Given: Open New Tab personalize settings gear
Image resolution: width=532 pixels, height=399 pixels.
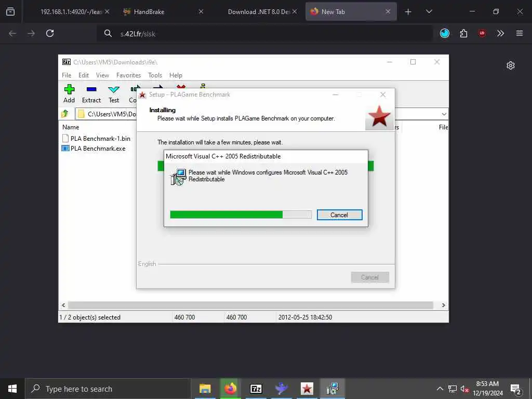Looking at the screenshot, I should point(510,65).
